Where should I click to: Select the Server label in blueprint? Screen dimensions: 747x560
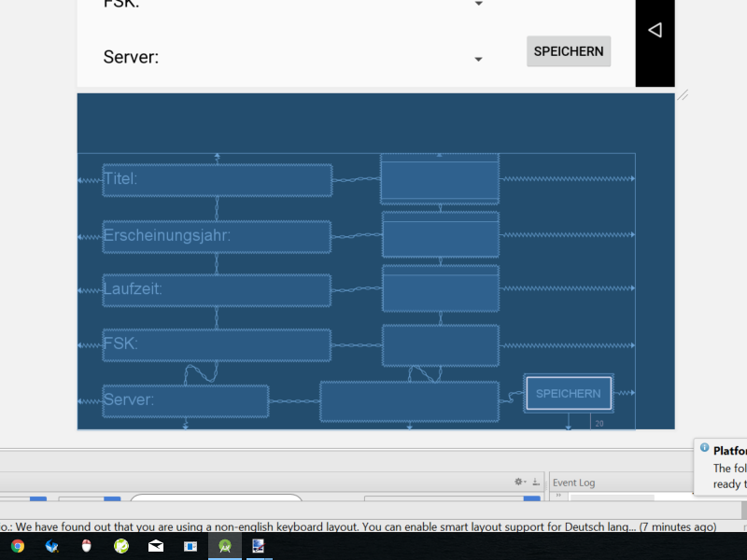185,400
